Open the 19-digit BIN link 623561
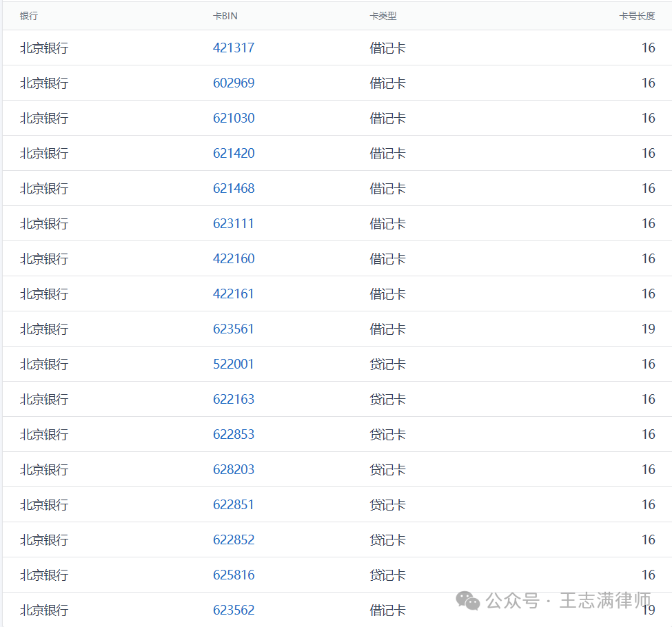The image size is (672, 627). (x=234, y=329)
